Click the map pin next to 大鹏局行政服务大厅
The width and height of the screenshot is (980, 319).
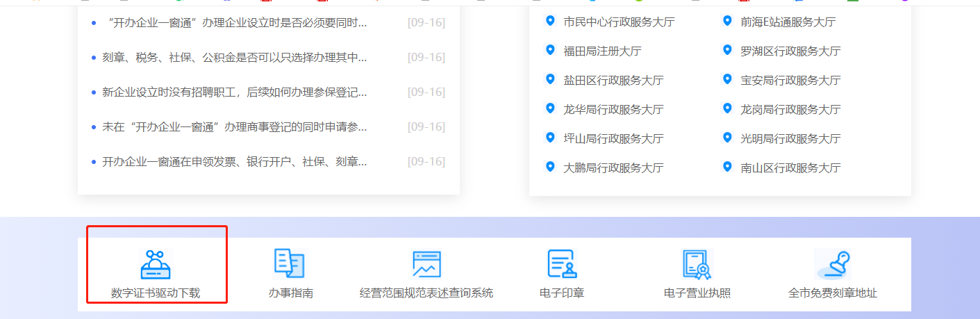(x=551, y=167)
